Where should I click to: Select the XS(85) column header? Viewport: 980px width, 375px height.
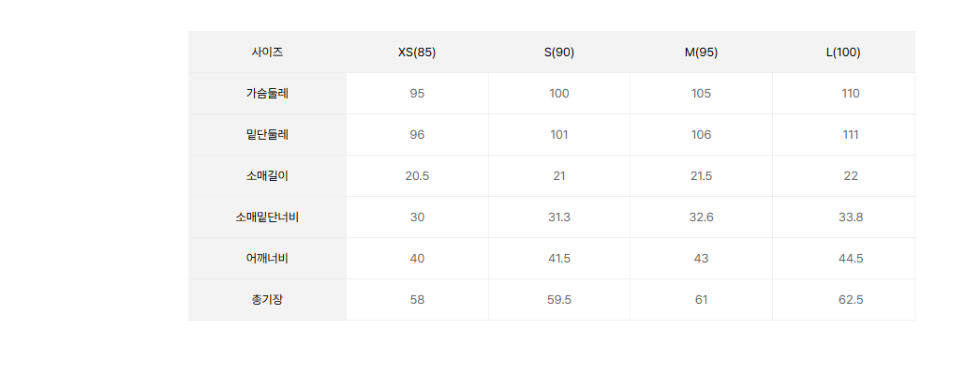[417, 52]
